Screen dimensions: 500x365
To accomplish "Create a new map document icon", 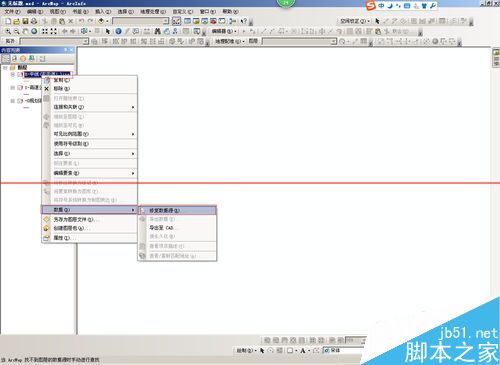I will (x=8, y=21).
